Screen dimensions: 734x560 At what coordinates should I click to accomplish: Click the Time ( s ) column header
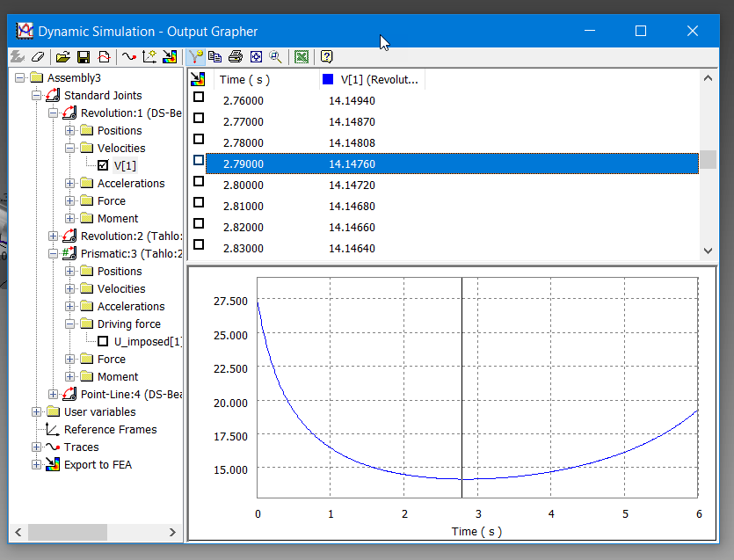pos(267,79)
